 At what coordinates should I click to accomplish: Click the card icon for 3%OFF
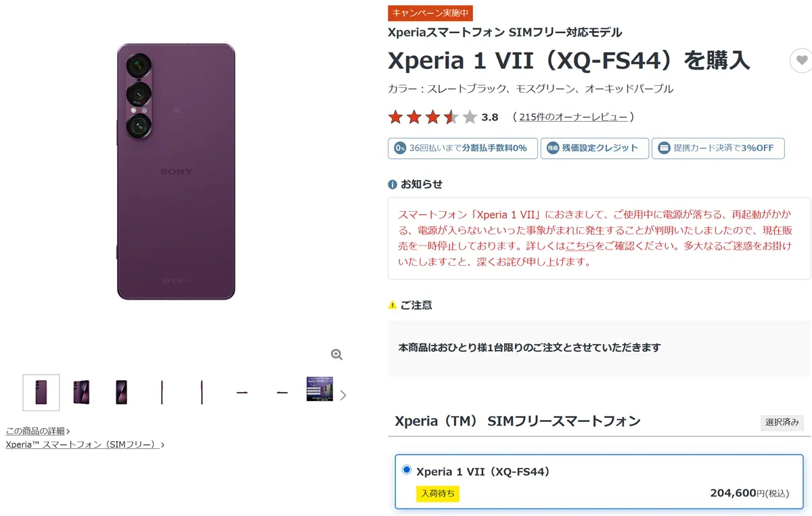pos(664,148)
